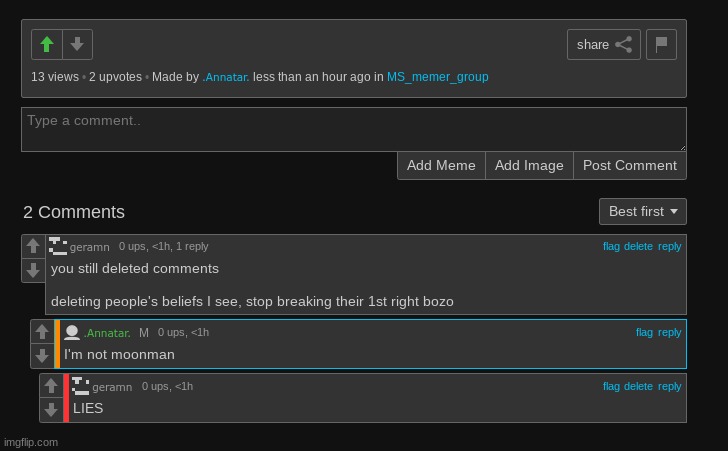
Task: Open geramn avatar on first comment
Action: pyautogui.click(x=58, y=246)
